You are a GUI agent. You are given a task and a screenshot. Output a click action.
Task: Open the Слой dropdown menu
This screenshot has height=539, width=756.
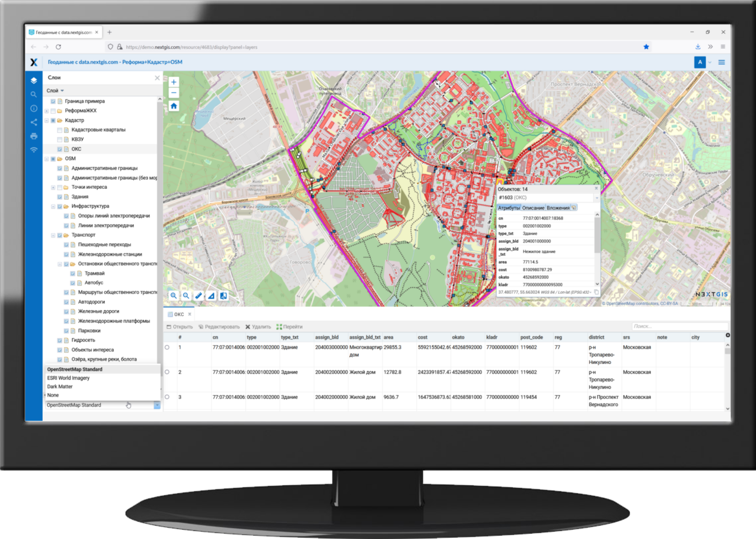tap(55, 90)
